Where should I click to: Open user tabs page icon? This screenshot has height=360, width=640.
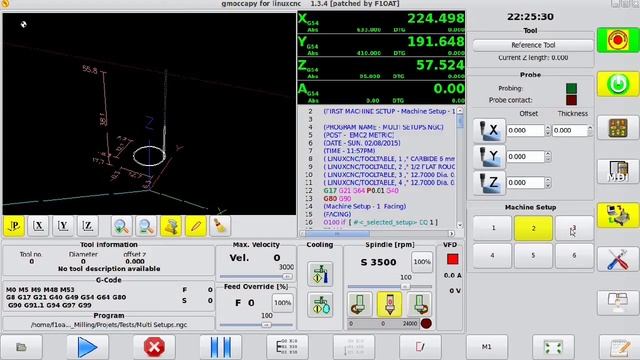[618, 302]
